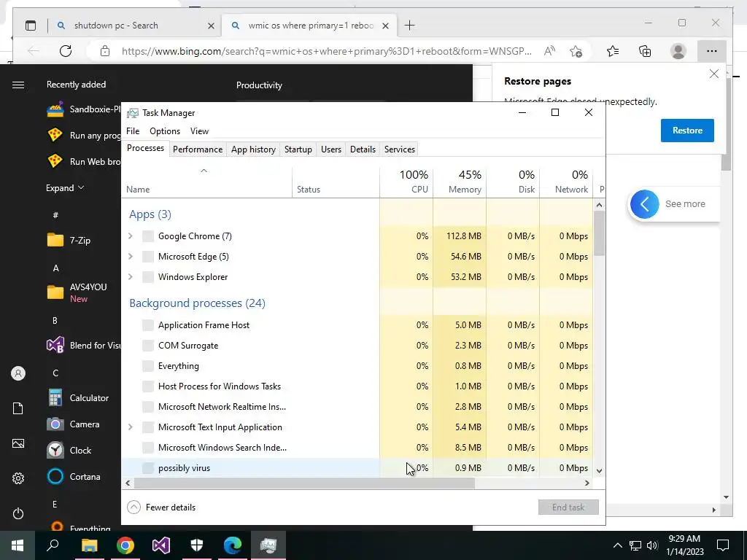This screenshot has width=747, height=560.
Task: Click the End task button
Action: point(568,507)
